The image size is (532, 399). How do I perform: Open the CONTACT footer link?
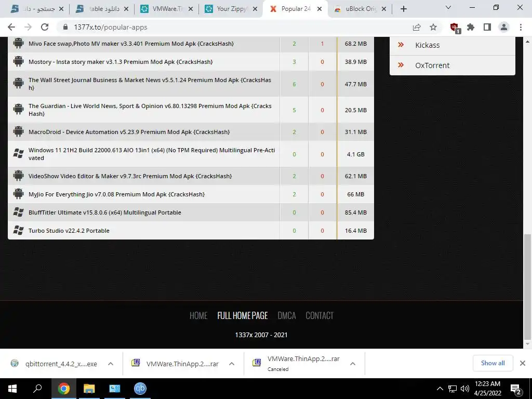click(320, 315)
